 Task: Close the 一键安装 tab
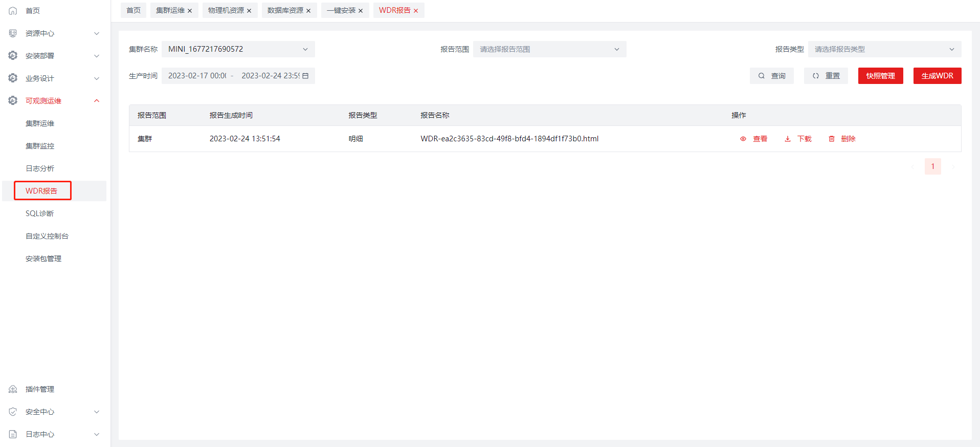pos(361,11)
